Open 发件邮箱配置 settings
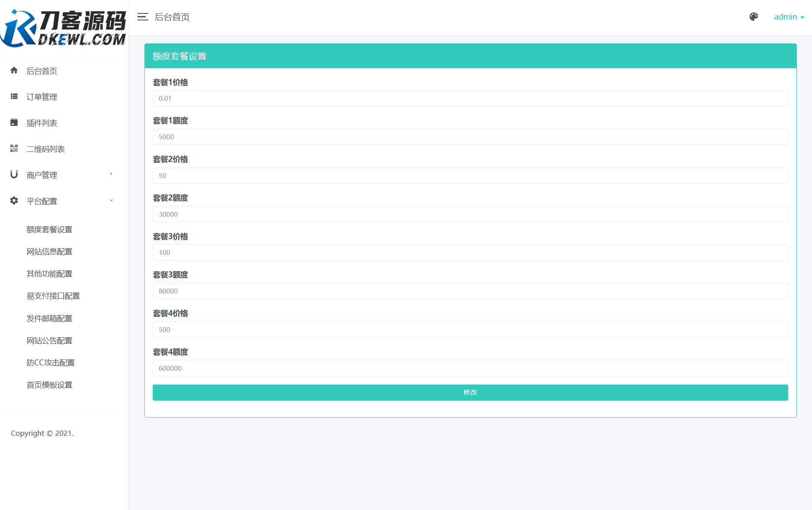 [x=49, y=318]
